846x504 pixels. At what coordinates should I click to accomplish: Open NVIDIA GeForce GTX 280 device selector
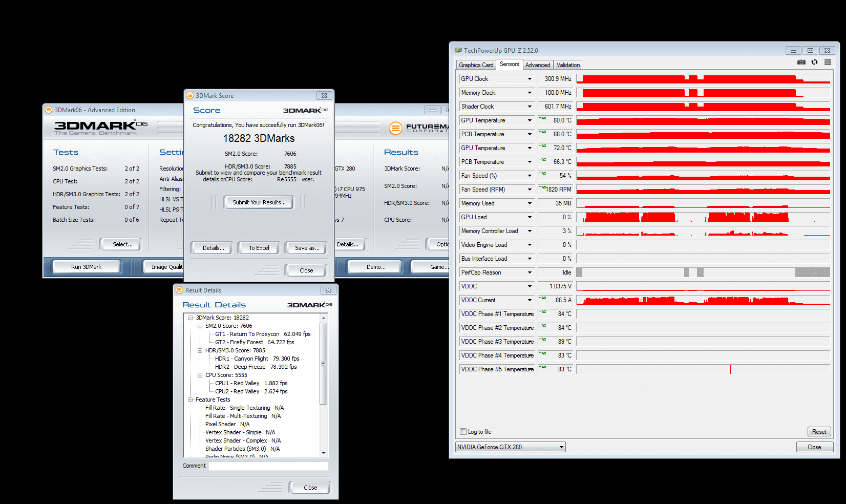point(511,447)
